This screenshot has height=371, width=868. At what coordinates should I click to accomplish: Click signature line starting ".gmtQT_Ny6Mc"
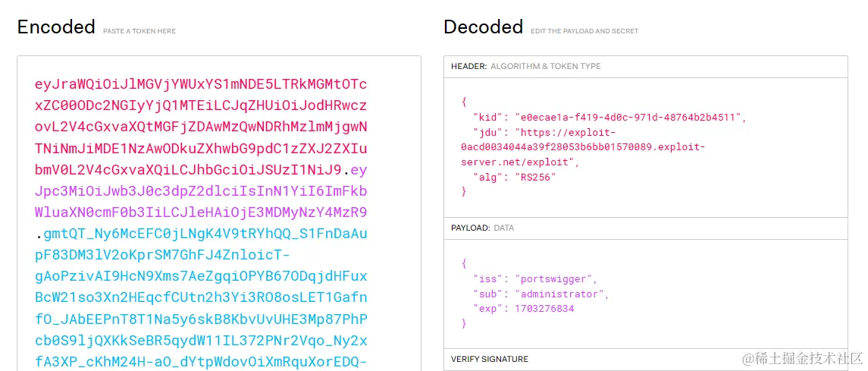[200, 234]
